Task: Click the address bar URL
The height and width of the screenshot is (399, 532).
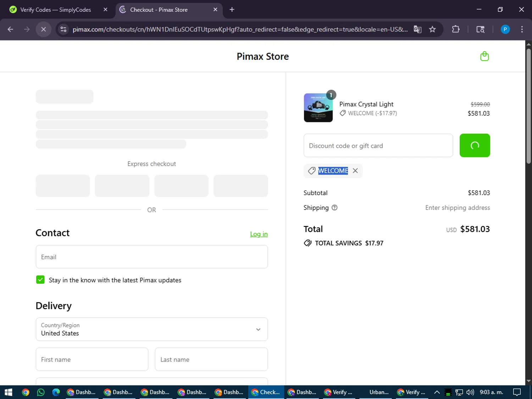Action: pyautogui.click(x=240, y=29)
